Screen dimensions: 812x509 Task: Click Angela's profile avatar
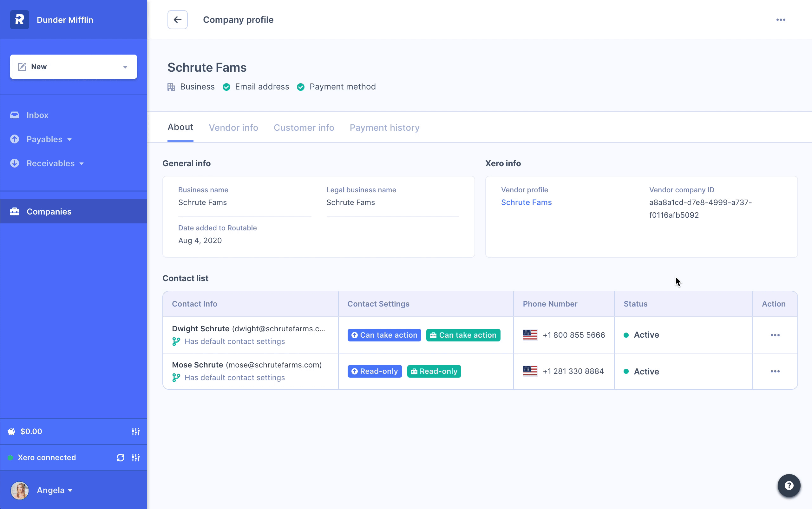[x=20, y=490]
